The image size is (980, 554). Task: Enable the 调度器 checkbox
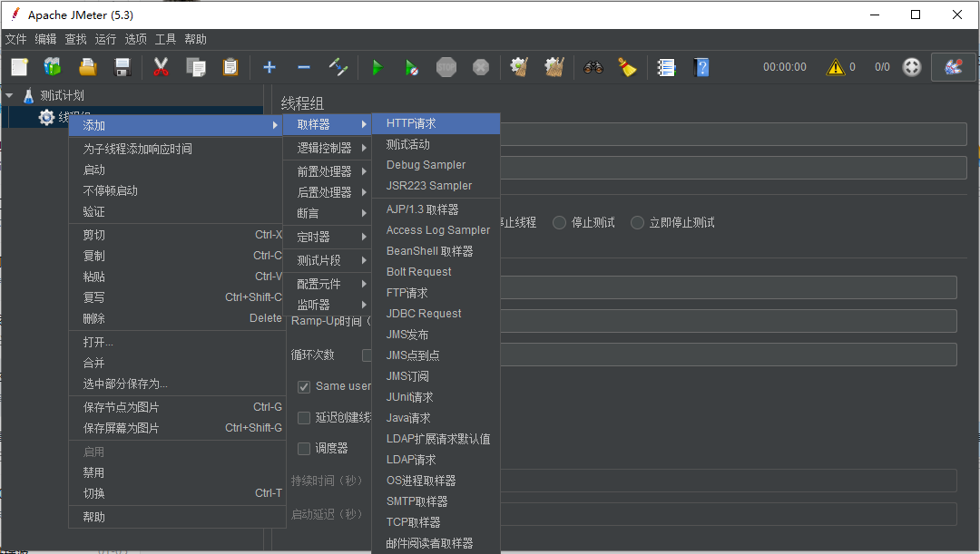pyautogui.click(x=304, y=449)
